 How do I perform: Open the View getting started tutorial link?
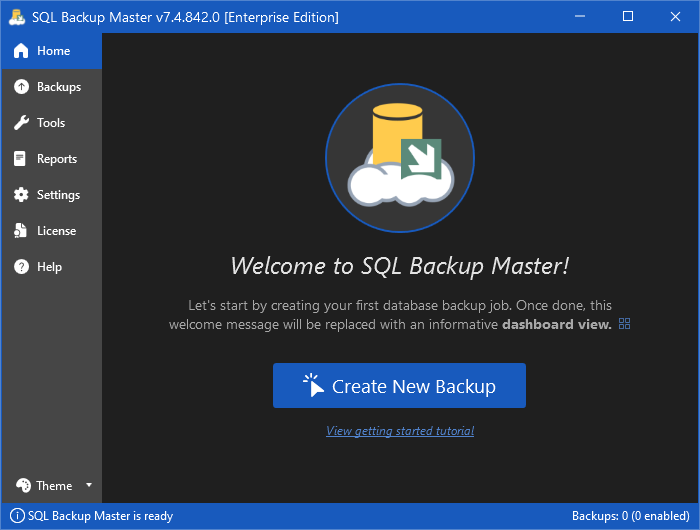(400, 431)
